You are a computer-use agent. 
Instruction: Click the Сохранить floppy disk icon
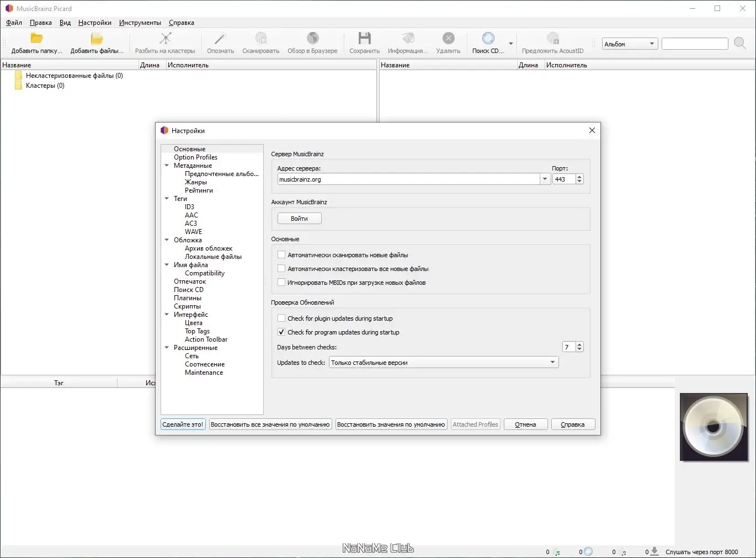(x=364, y=38)
